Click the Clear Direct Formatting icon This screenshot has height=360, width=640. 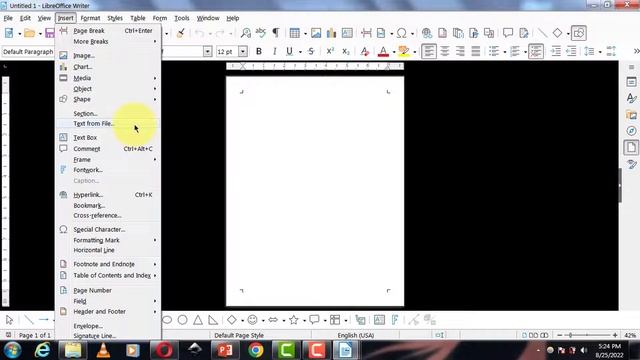[x=364, y=51]
